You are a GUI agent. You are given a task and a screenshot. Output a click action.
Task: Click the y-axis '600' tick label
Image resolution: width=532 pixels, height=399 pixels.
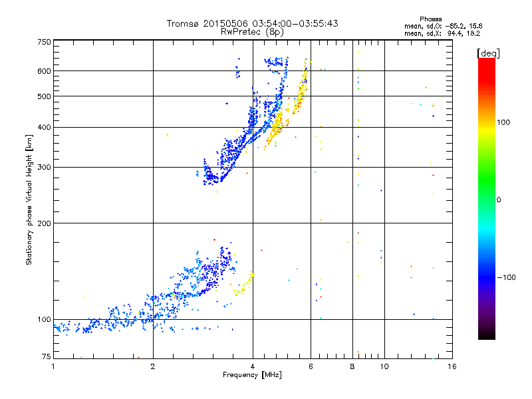pyautogui.click(x=44, y=71)
